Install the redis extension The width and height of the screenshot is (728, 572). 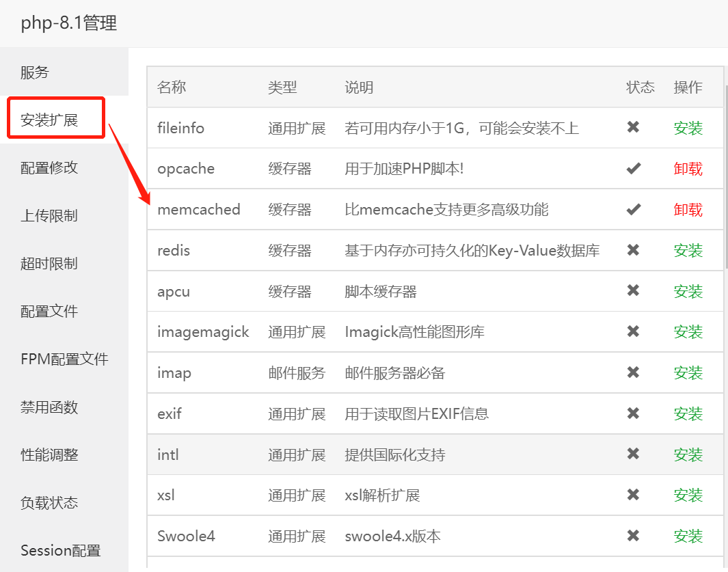pos(688,250)
